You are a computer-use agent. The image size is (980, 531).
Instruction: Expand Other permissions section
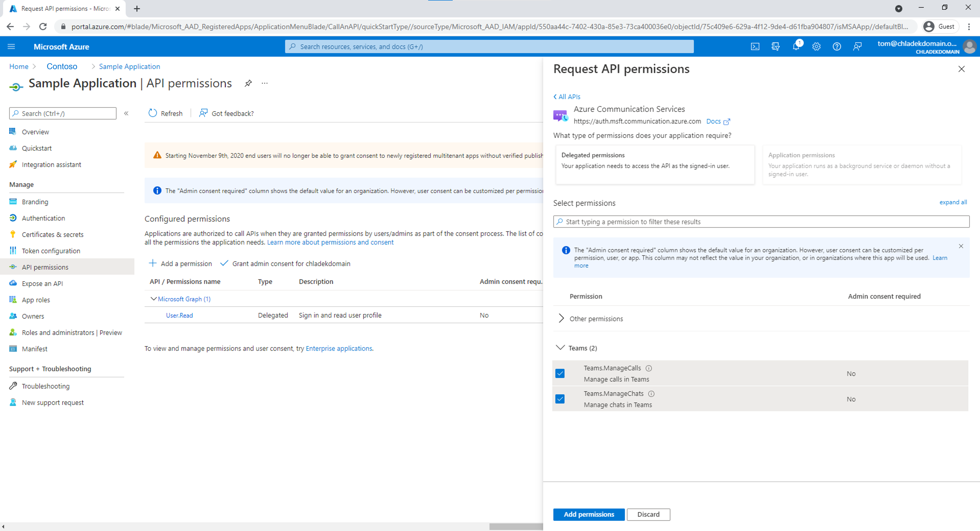(561, 318)
